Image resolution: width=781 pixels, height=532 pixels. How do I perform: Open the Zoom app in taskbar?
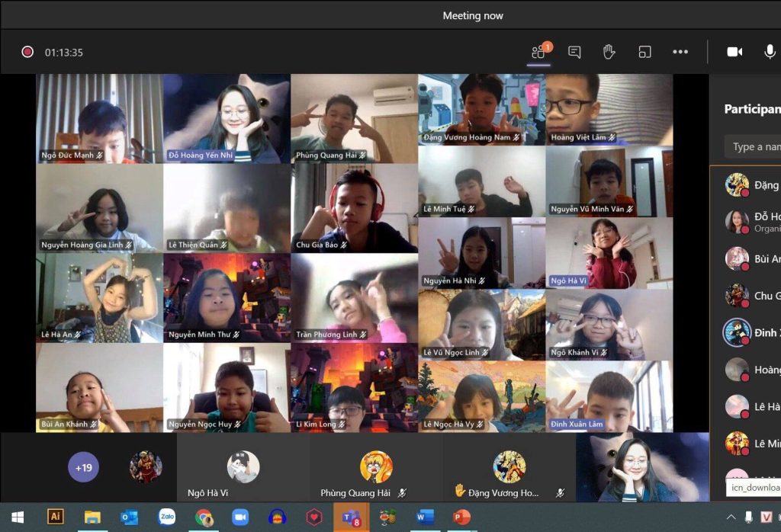(x=241, y=517)
